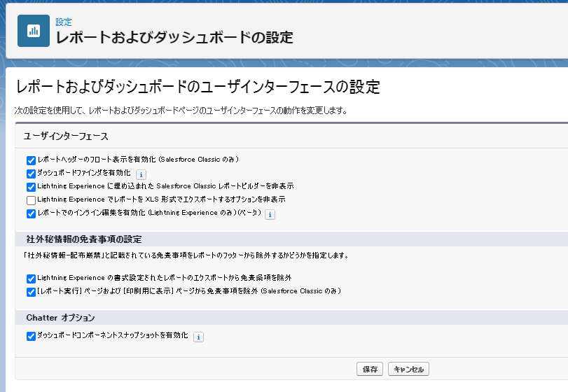Image resolution: width=568 pixels, height=392 pixels.
Task: Uncheck ダッシュボードファインダを有効化 checkbox
Action: (31, 174)
